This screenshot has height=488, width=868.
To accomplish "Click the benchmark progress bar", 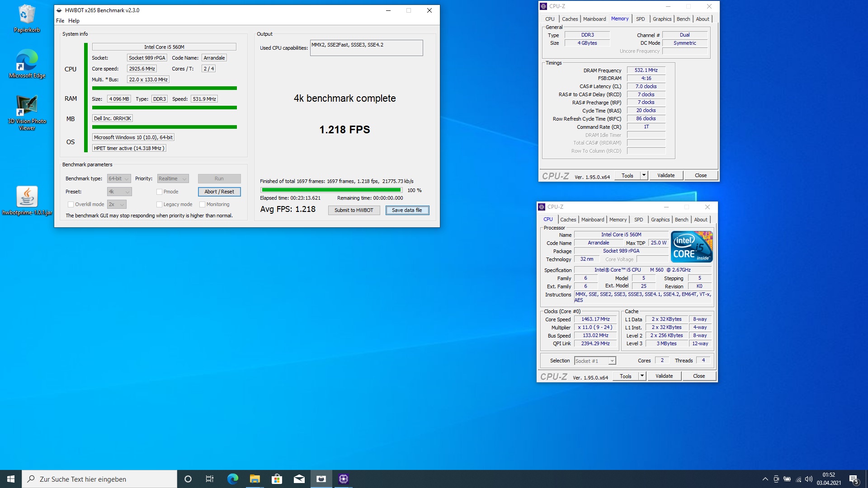I will 331,190.
